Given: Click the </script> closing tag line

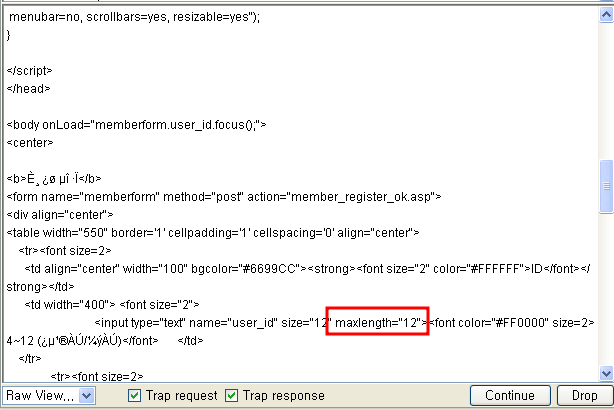Looking at the screenshot, I should pos(29,70).
